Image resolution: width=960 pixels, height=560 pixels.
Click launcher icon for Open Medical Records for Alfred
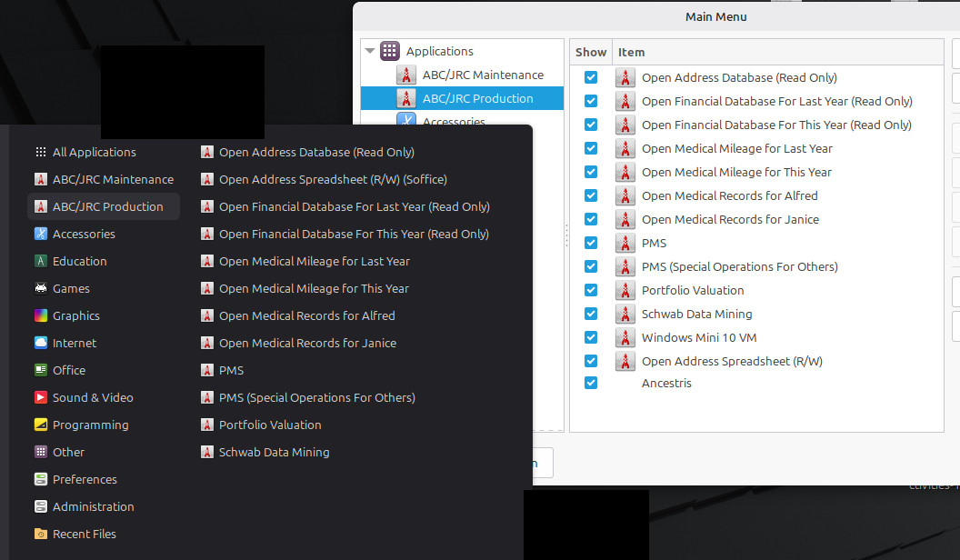tap(207, 315)
